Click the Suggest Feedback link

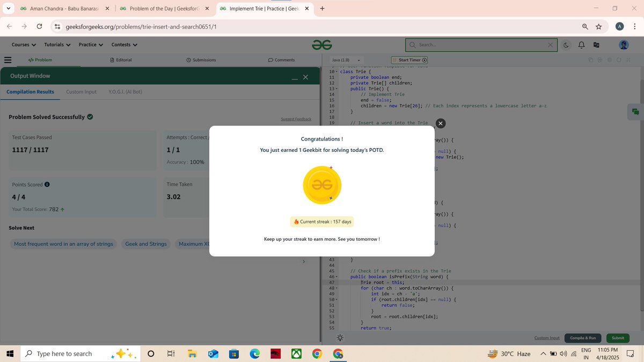296,119
